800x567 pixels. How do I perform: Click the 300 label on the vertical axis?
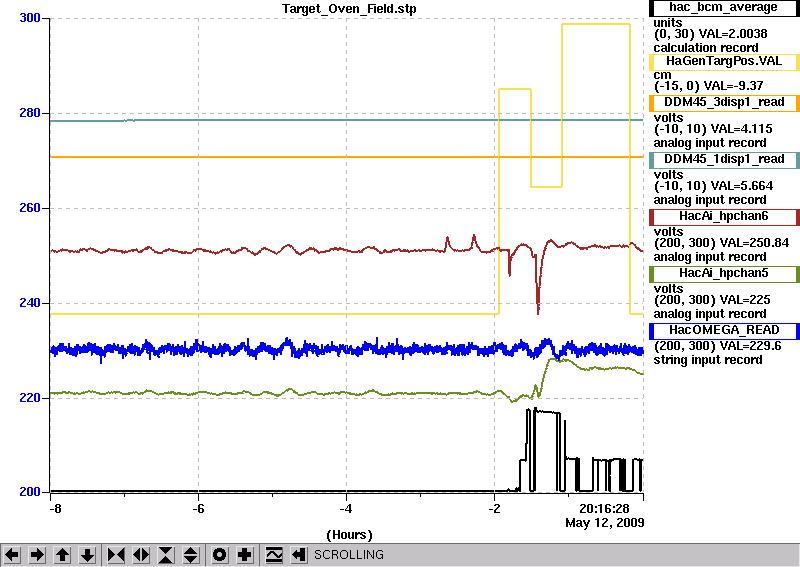(30, 18)
